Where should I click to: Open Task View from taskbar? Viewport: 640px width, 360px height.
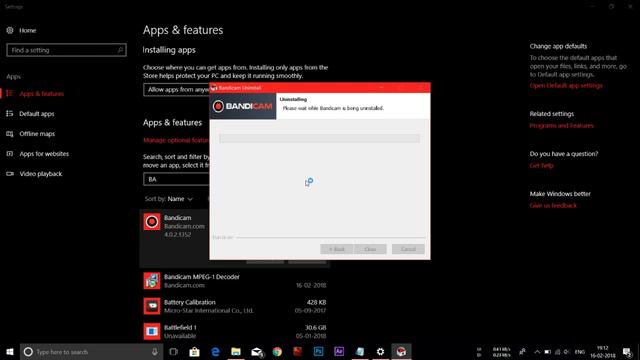click(173, 351)
